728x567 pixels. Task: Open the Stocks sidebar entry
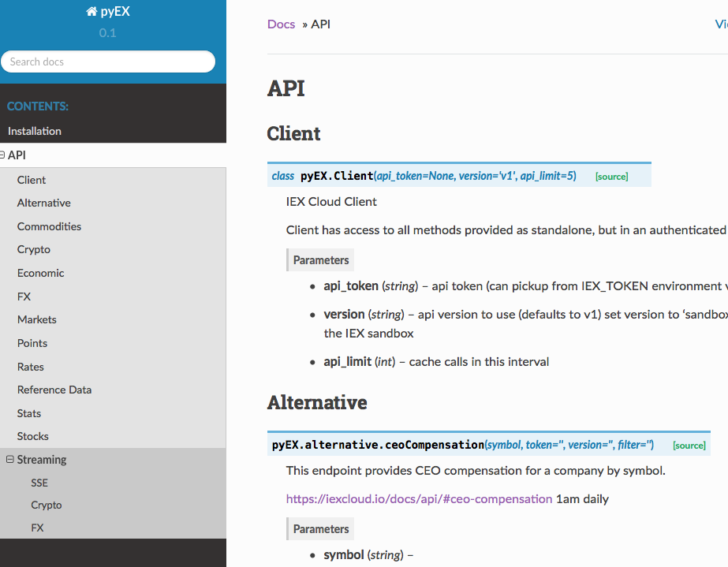tap(32, 436)
